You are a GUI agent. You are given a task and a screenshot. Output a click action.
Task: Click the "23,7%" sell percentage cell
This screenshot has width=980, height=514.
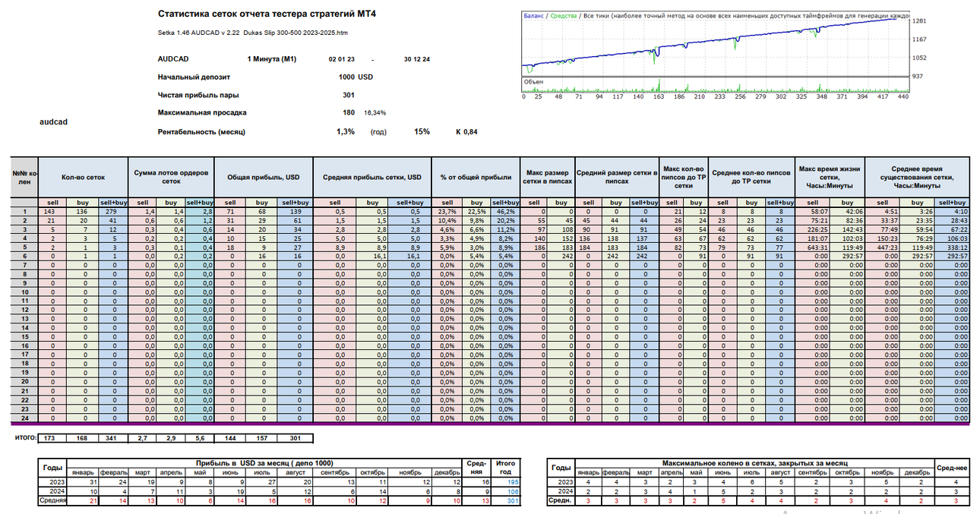446,212
